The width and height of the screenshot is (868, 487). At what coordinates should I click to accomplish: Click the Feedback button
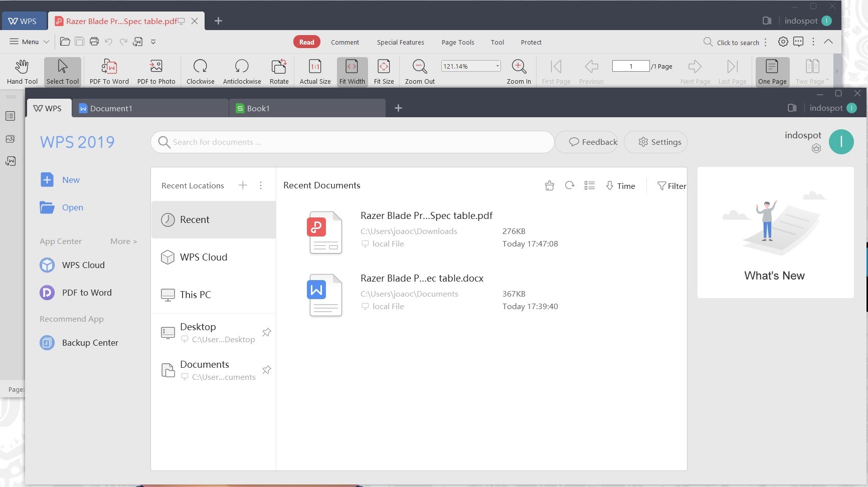tap(593, 142)
